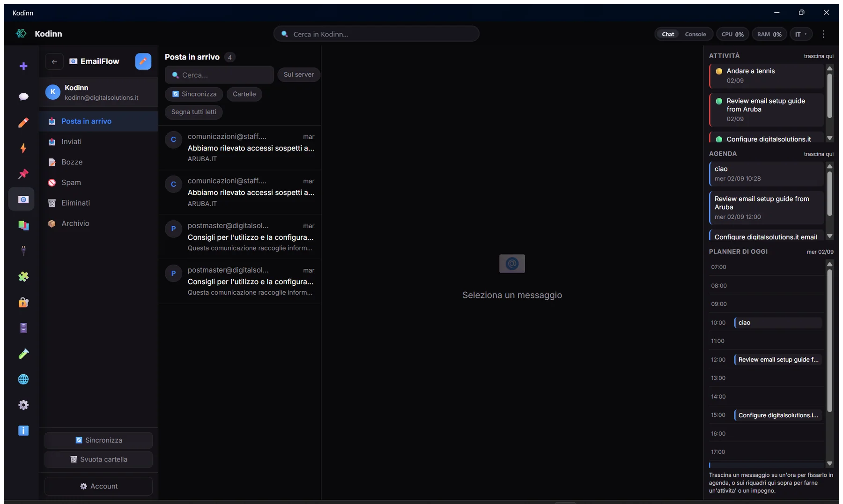The image size is (843, 504).
Task: Click Sincronizza chip above message list
Action: click(x=194, y=94)
